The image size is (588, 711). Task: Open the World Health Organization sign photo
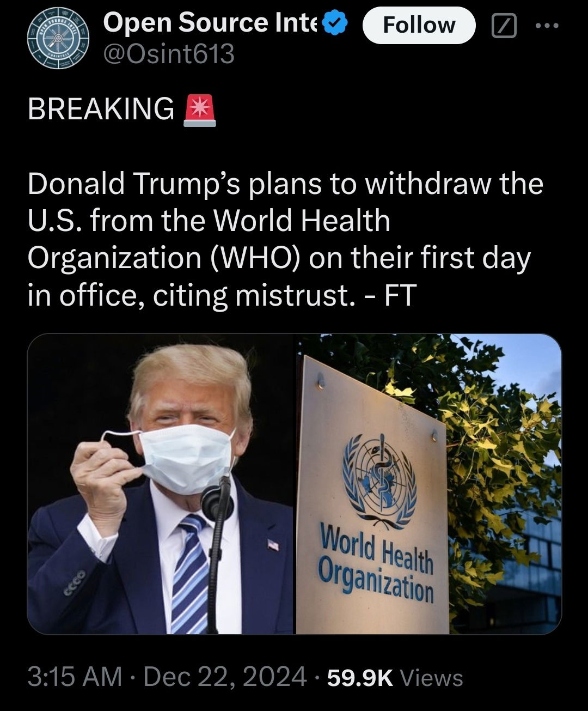pyautogui.click(x=428, y=484)
